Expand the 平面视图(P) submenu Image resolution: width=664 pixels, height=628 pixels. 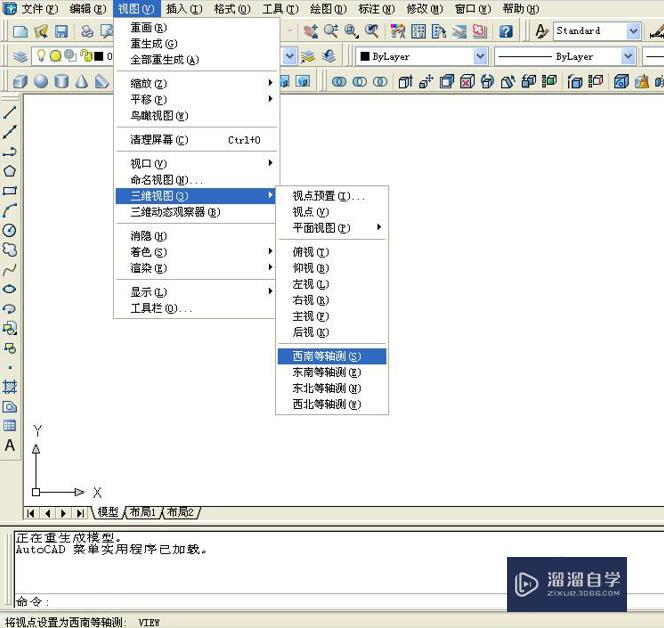point(332,228)
